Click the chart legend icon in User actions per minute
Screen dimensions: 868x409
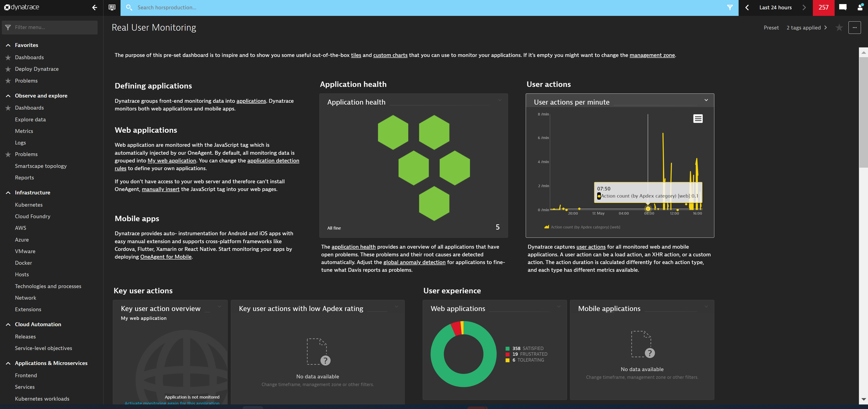[698, 118]
